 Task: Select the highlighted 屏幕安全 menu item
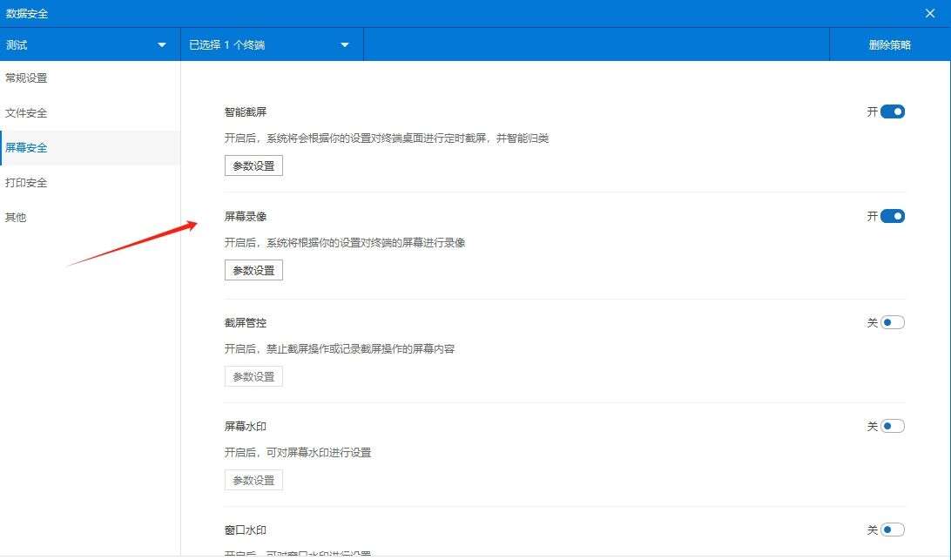(27, 147)
